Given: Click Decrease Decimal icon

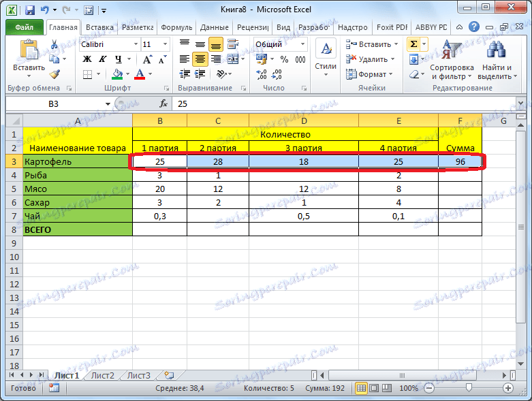Looking at the screenshot, I should click(277, 74).
